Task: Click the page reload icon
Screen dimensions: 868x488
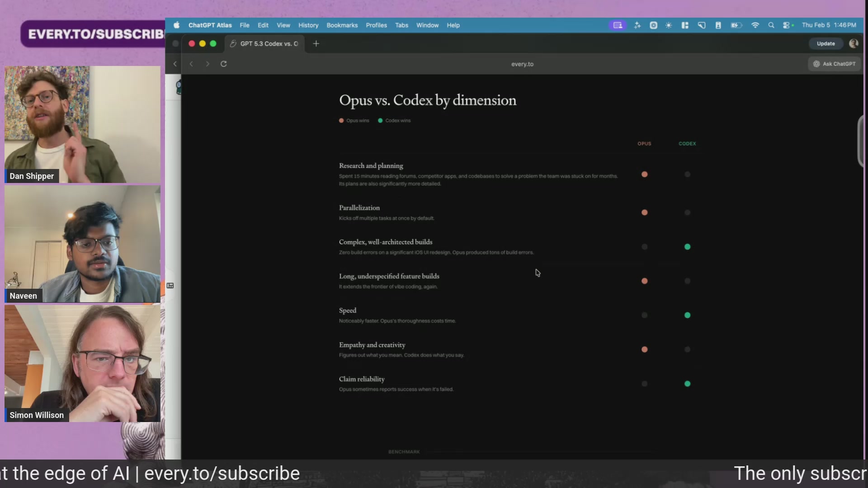Action: tap(223, 64)
